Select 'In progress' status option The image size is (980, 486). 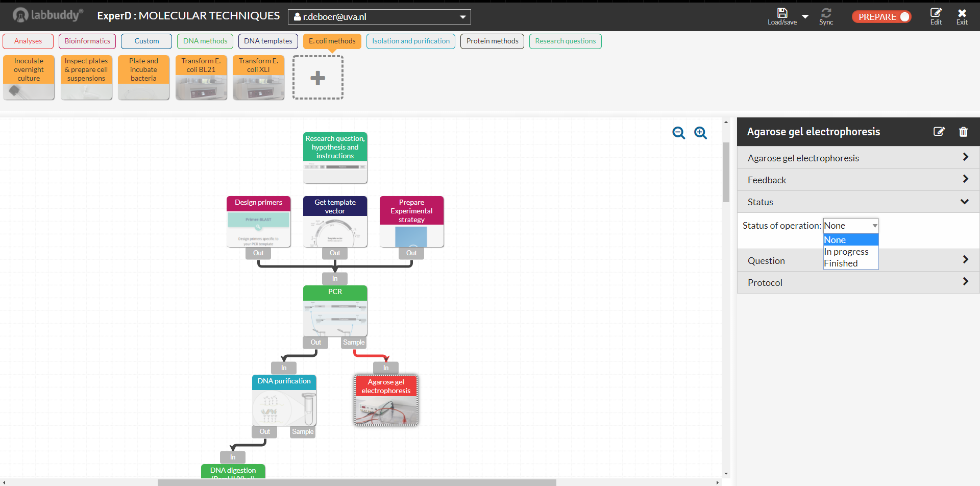846,252
